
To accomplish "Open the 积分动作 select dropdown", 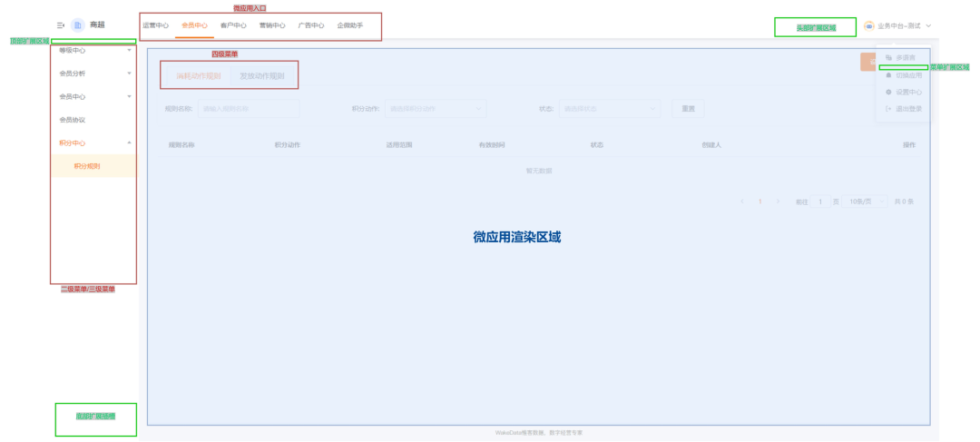I will pos(436,108).
